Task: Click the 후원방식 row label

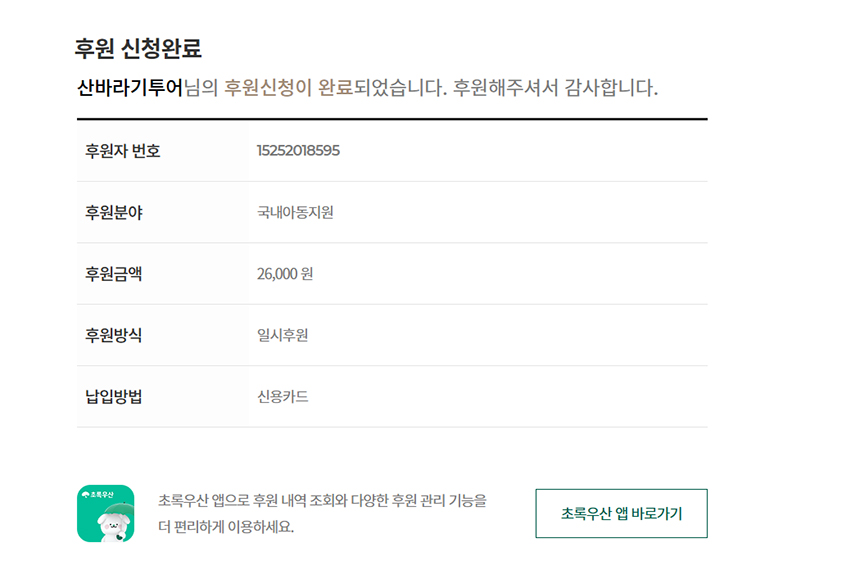Action: coord(114,335)
